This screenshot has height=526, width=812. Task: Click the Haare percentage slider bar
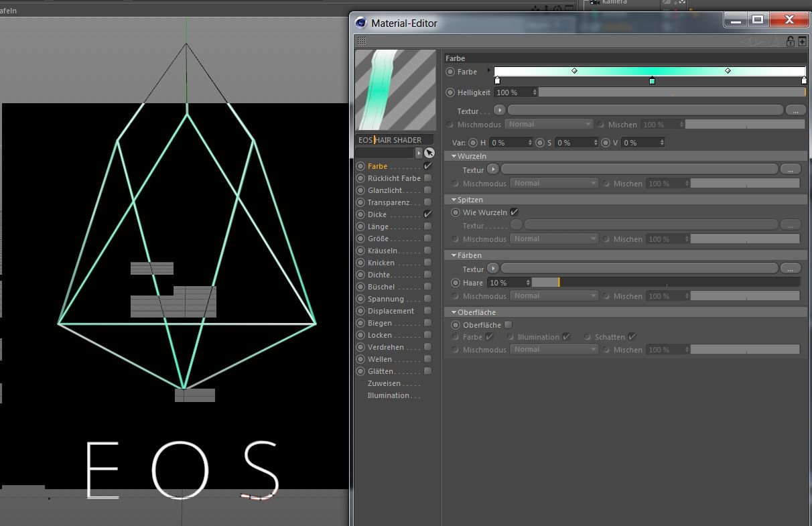coord(666,283)
